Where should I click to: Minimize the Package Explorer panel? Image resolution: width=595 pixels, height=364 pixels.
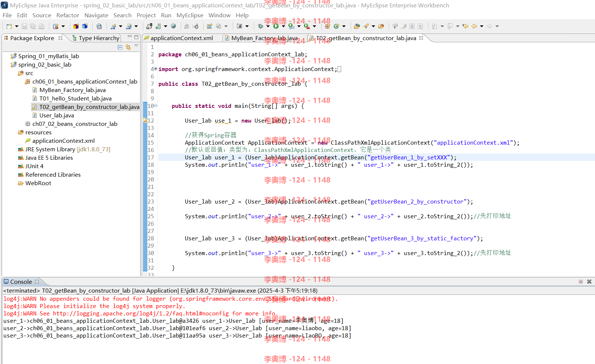[130, 36]
